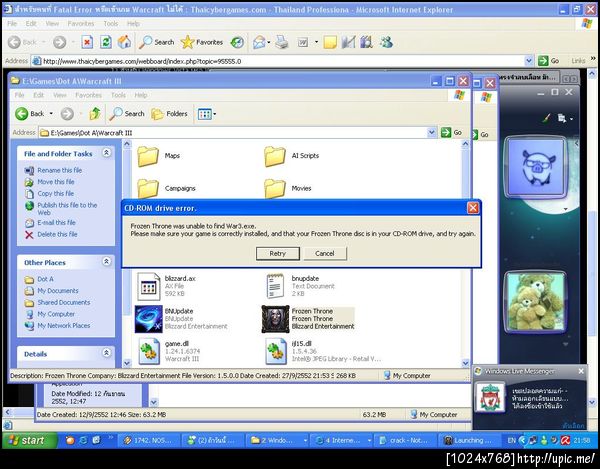Collapse the File and Folder Tasks panel
600x469 pixels.
pyautogui.click(x=106, y=153)
